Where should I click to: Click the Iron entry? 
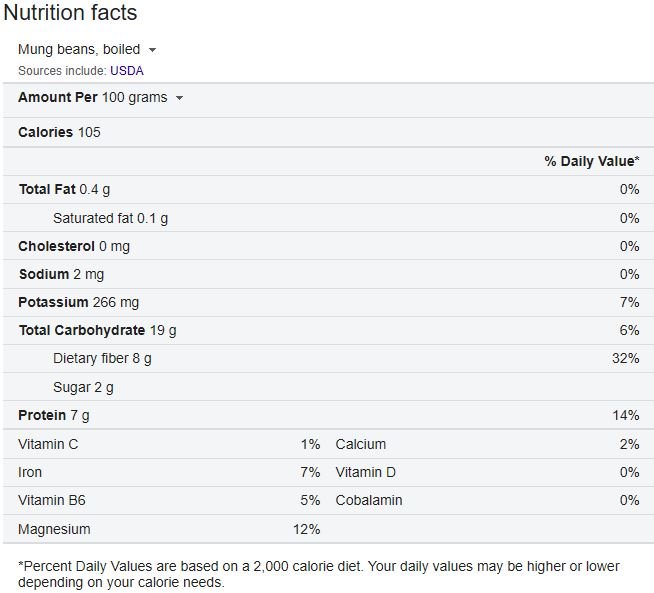click(30, 472)
